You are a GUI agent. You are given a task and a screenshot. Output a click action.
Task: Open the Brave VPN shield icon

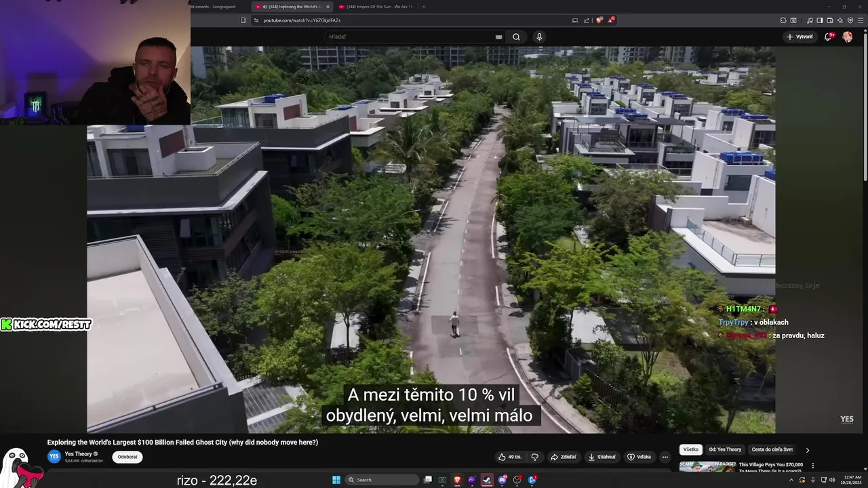tap(850, 20)
